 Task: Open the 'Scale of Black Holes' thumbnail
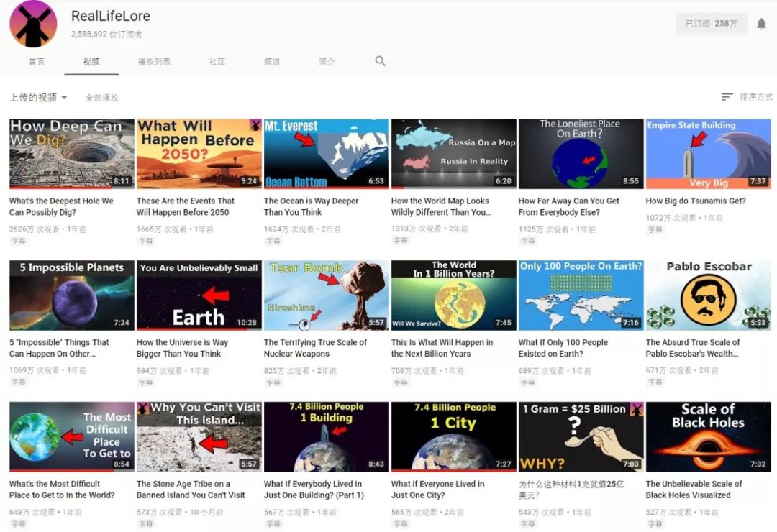click(x=709, y=436)
